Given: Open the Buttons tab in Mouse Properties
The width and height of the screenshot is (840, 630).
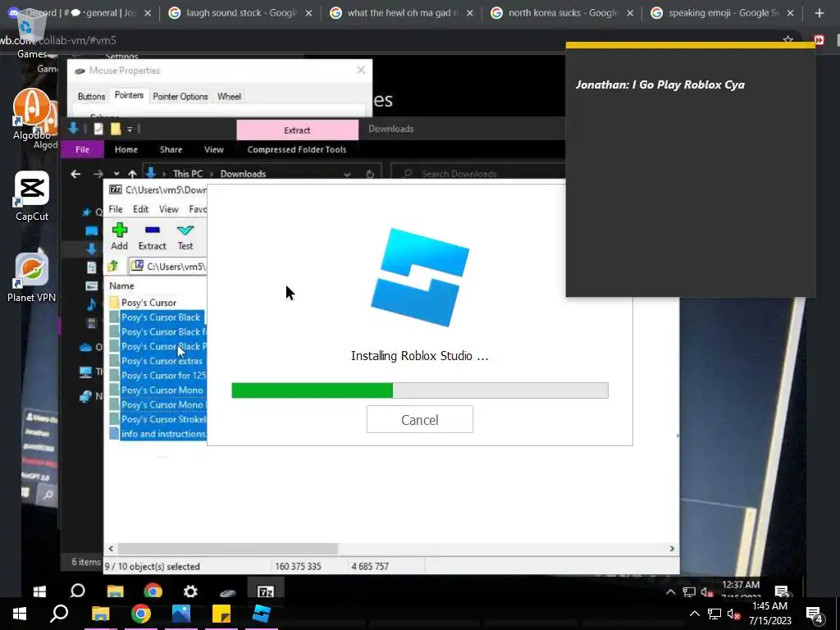Looking at the screenshot, I should click(x=91, y=97).
